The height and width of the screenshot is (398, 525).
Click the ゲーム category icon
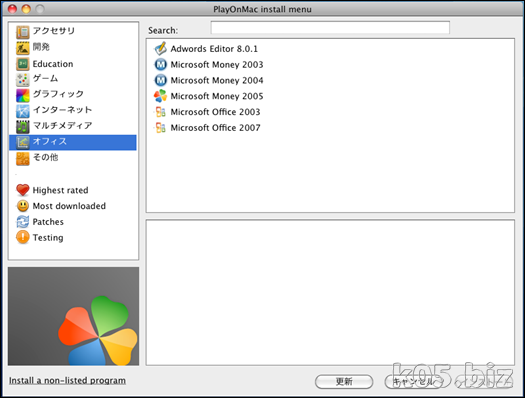click(x=23, y=79)
